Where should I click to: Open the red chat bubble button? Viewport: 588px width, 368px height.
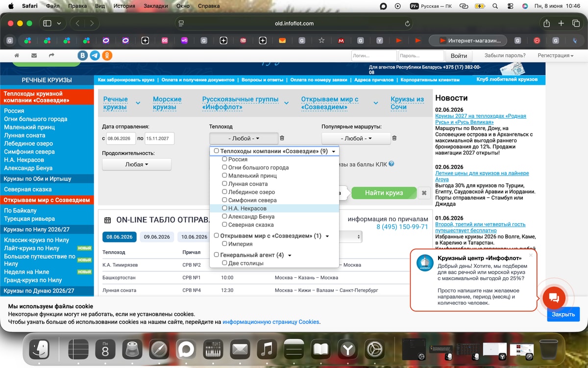pyautogui.click(x=554, y=297)
